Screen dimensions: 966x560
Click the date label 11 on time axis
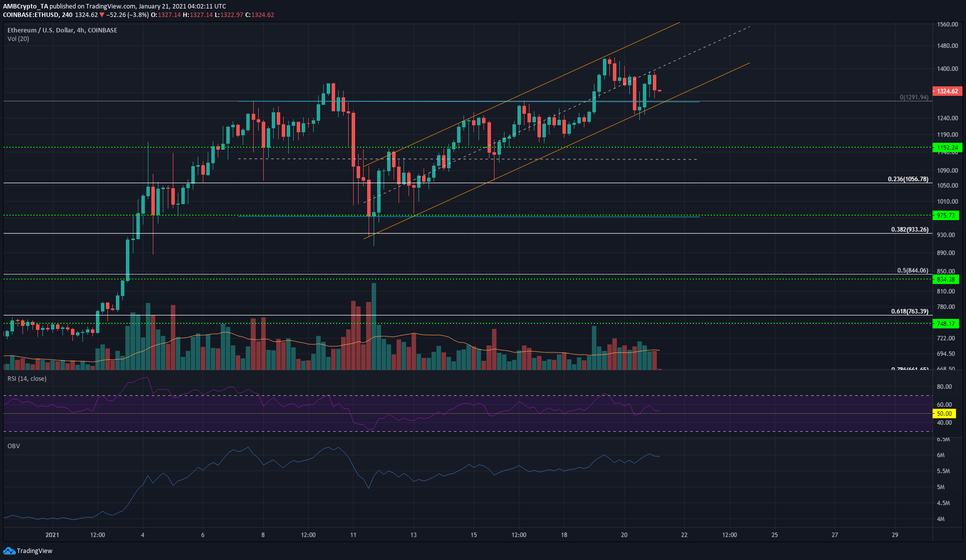click(x=353, y=535)
